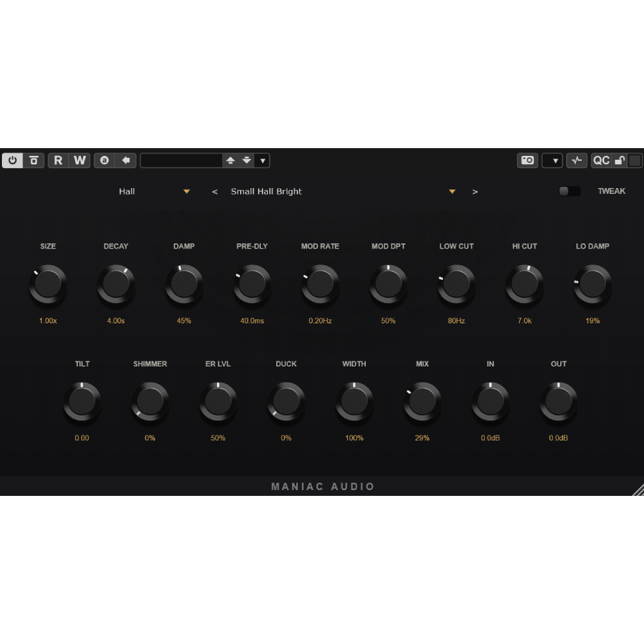644x644 pixels.
Task: Click the TILT knob
Action: (82, 401)
